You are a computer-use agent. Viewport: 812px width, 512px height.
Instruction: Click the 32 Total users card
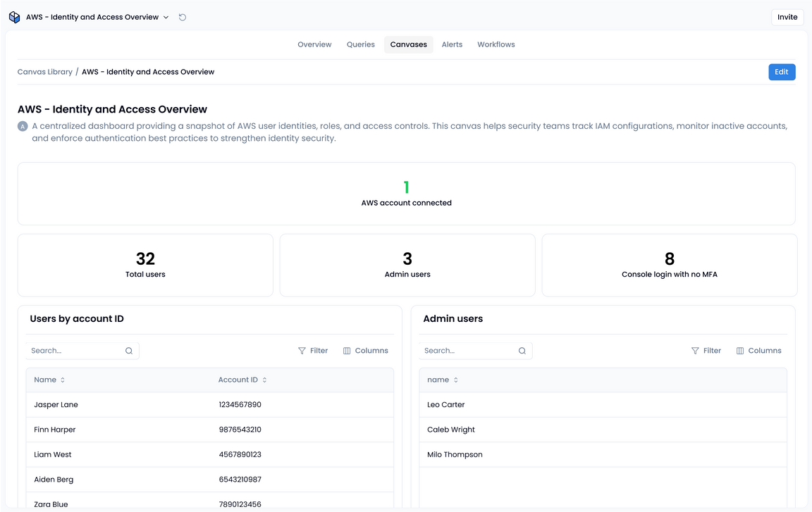click(145, 266)
